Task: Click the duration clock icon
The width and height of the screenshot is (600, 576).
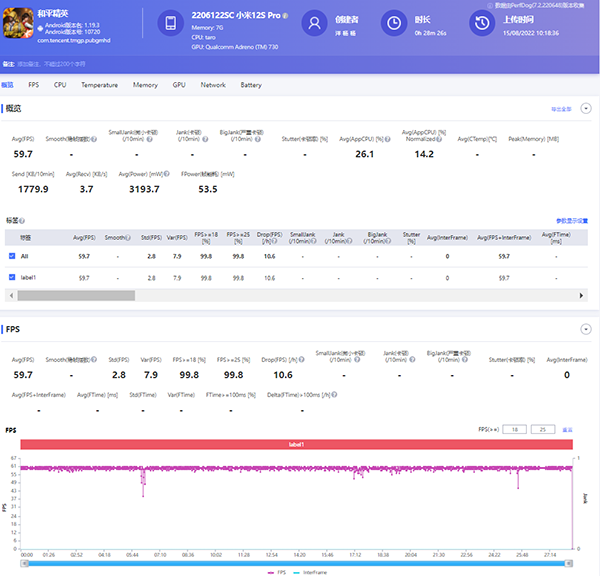Action: pyautogui.click(x=396, y=23)
